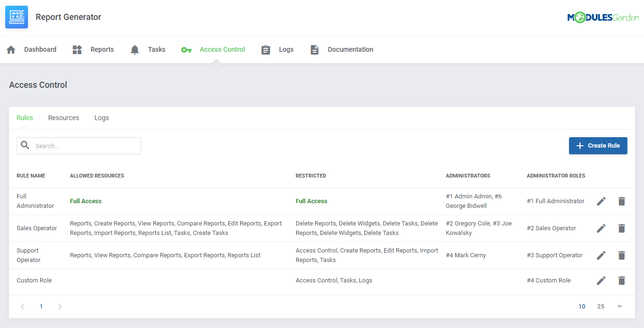
Task: Delete the Support Operator rule using the trash icon
Action: [x=622, y=255]
